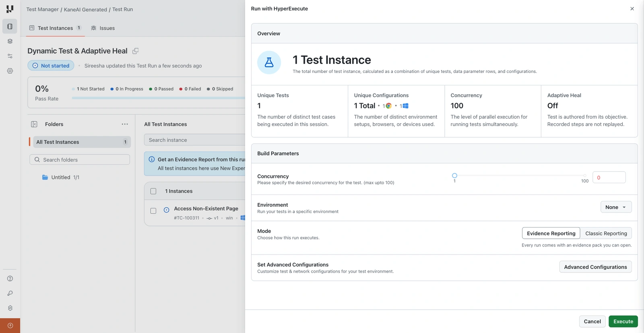The height and width of the screenshot is (333, 644).
Task: Check the Access Non-Existent Page checkbox
Action: pos(153,211)
